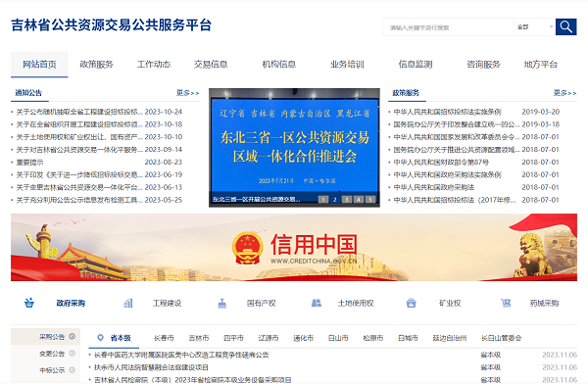Screen dimensions: 588x384
Task: Switch to the 长春市 region tab
Action: pyautogui.click(x=164, y=338)
